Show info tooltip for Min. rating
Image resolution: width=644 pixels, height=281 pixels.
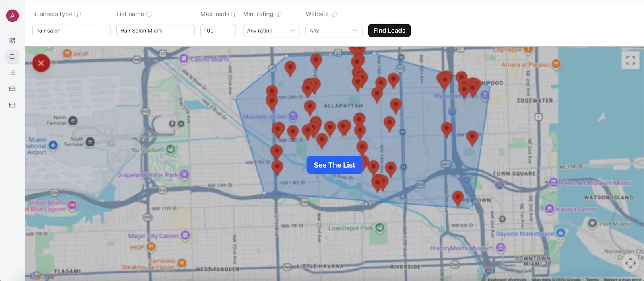point(279,14)
